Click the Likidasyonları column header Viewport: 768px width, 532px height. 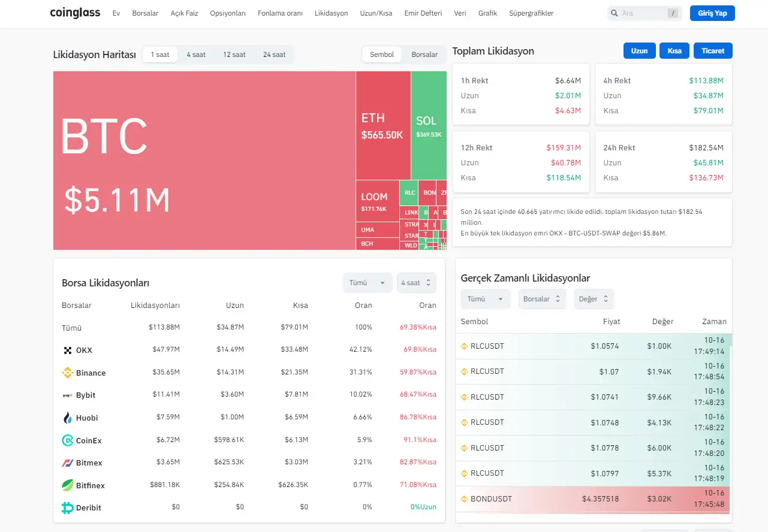point(155,305)
